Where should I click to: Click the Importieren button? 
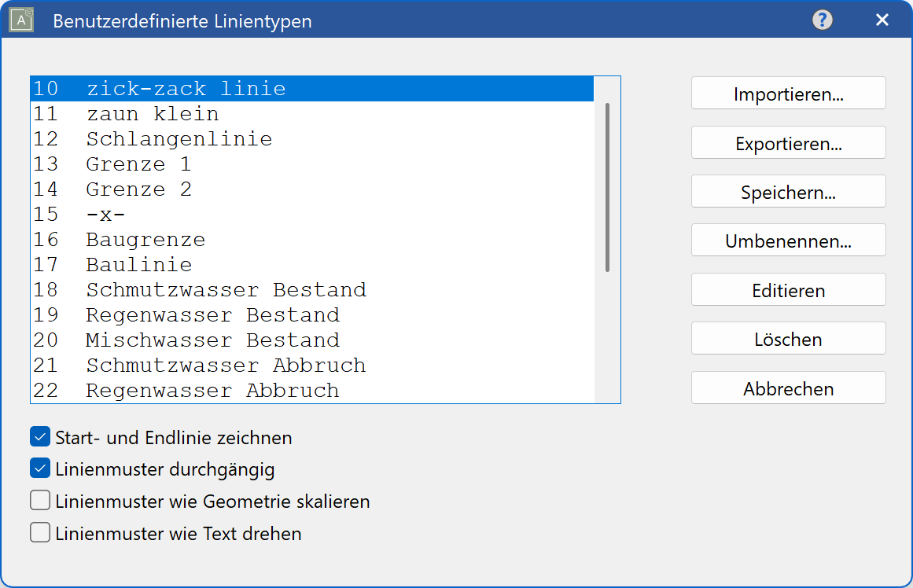coord(788,93)
